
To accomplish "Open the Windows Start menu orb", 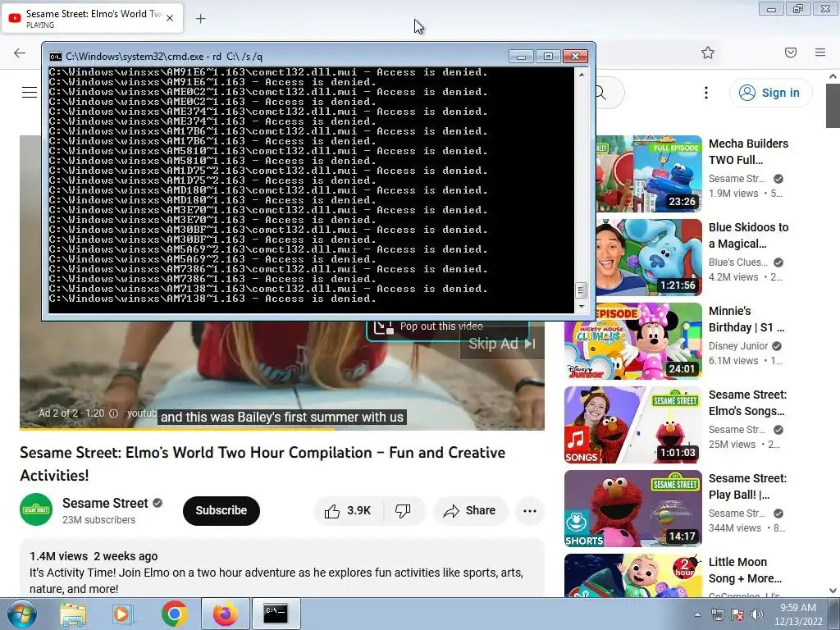I will 21,614.
